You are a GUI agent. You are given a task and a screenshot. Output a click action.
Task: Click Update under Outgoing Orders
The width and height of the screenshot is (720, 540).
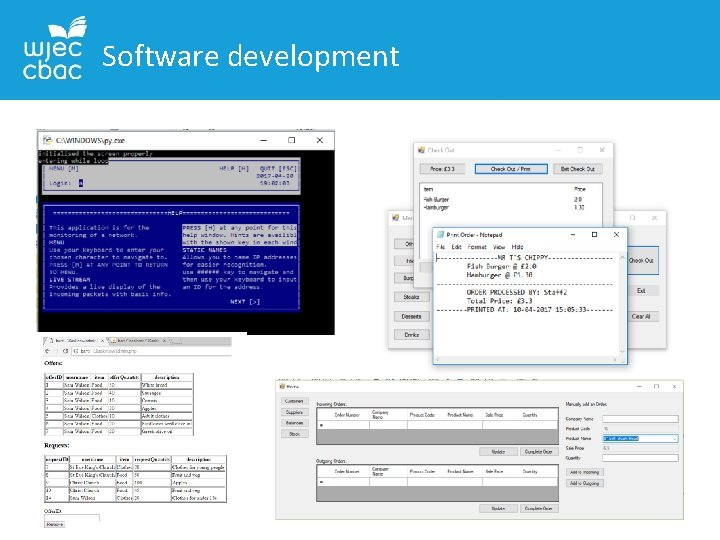498,508
